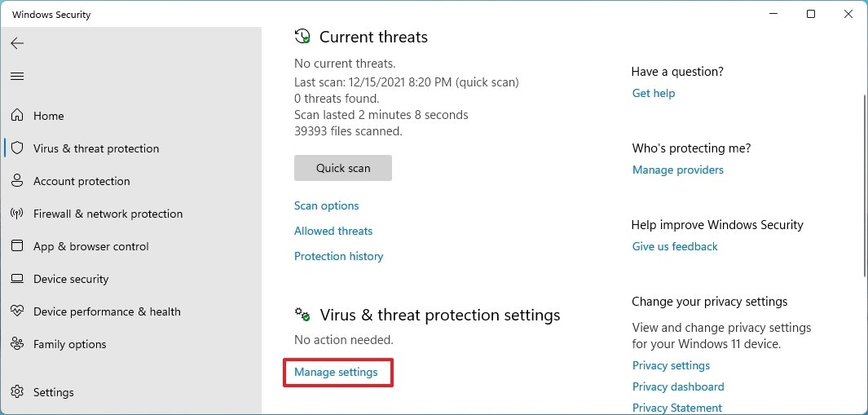
Task: Click 'Who's protecting me?' heading
Action: 691,148
